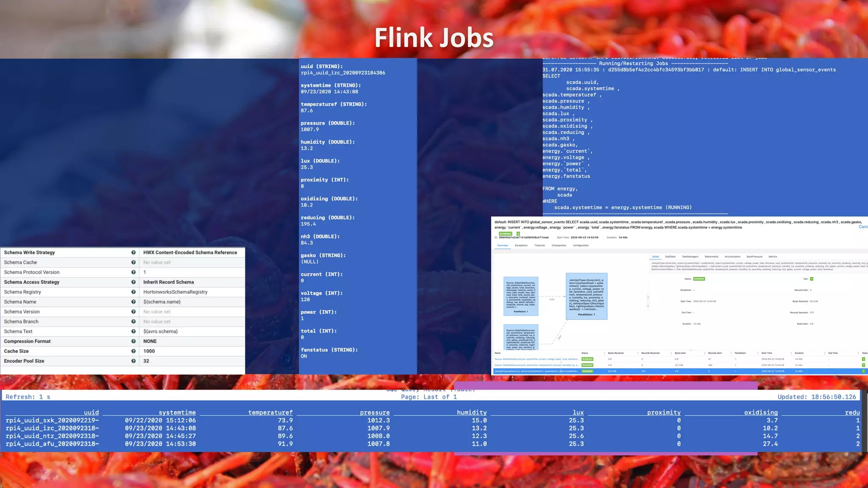Click help icon beside Schema Access Strategy
The height and width of the screenshot is (488, 868).
point(134,282)
